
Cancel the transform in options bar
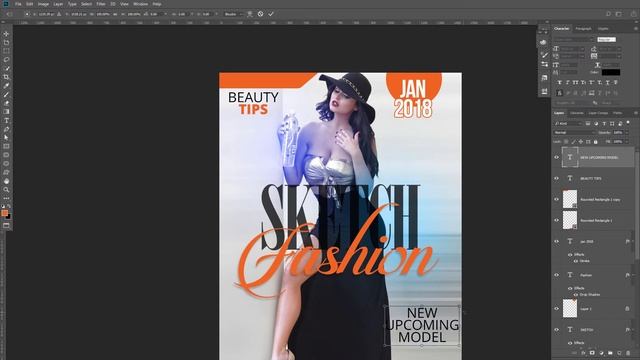pos(260,14)
